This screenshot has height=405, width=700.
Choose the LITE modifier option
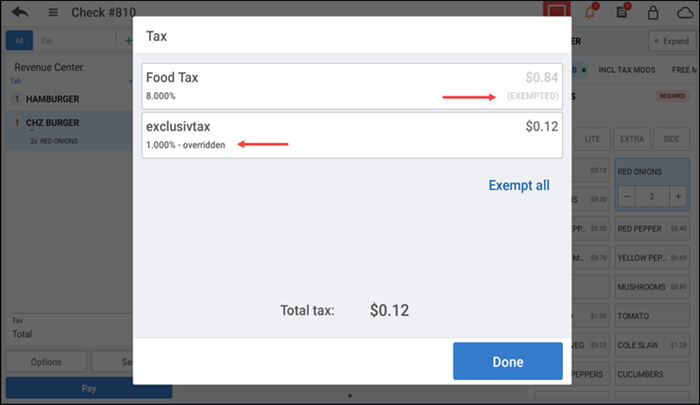point(591,136)
